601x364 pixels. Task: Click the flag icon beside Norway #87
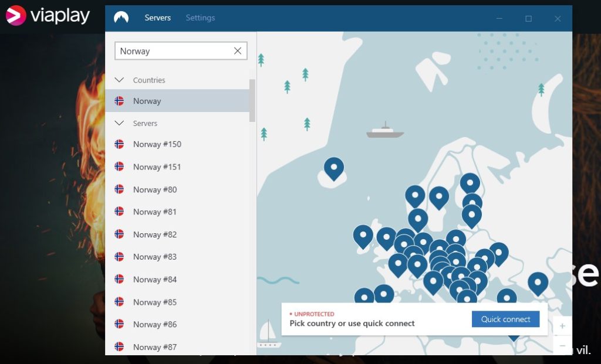(x=119, y=346)
